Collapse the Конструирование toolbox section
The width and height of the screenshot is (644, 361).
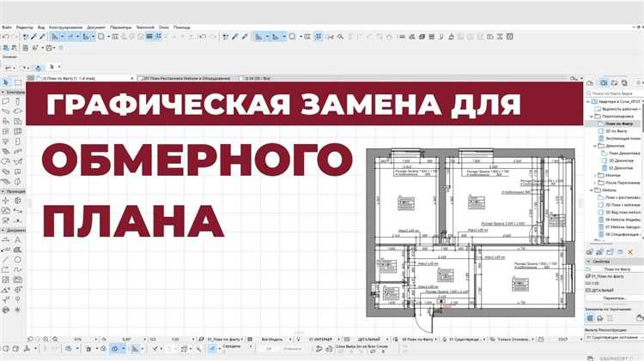3,93
